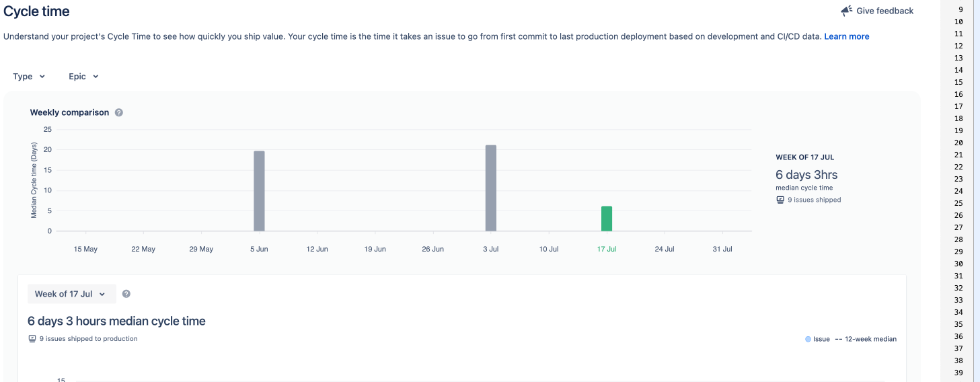Viewport: 980px width, 382px height.
Task: Click the Median Cycle time (Days) axis title
Action: (x=34, y=180)
